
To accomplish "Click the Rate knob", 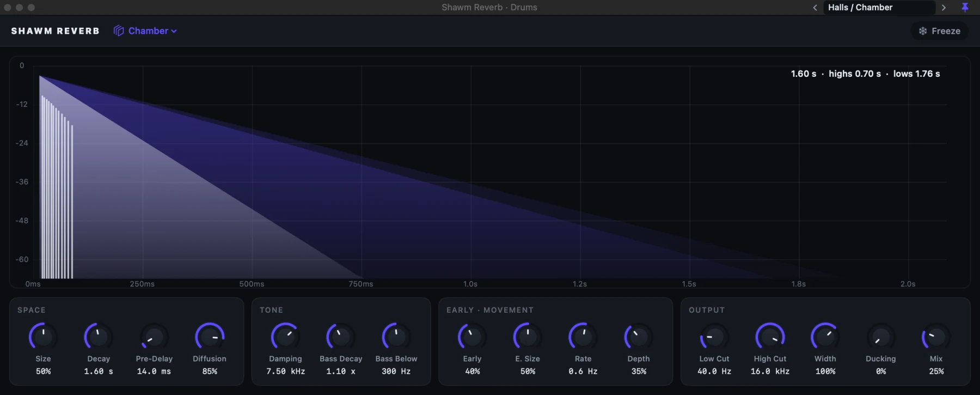I will [x=583, y=337].
